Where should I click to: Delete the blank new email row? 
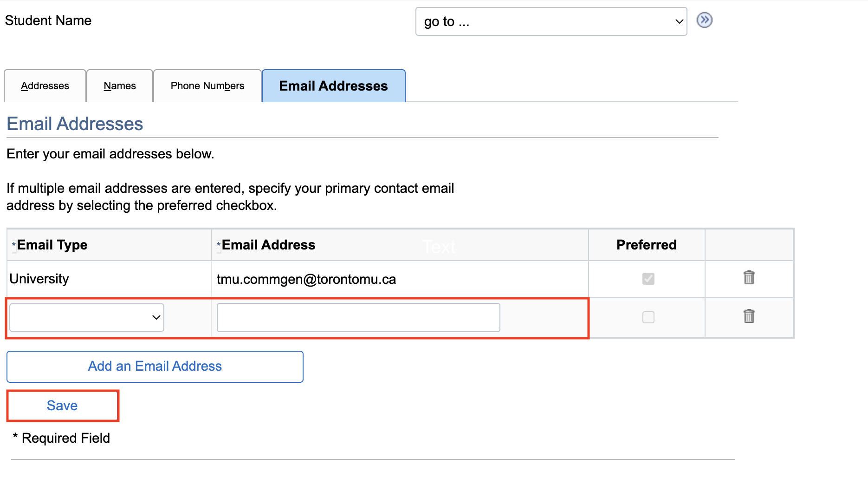click(x=749, y=316)
